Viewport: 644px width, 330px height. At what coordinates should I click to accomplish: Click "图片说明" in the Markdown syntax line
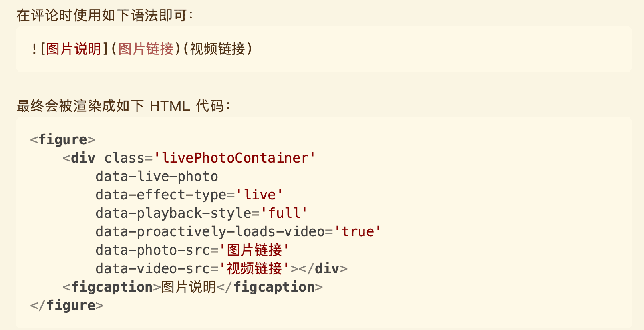point(74,49)
